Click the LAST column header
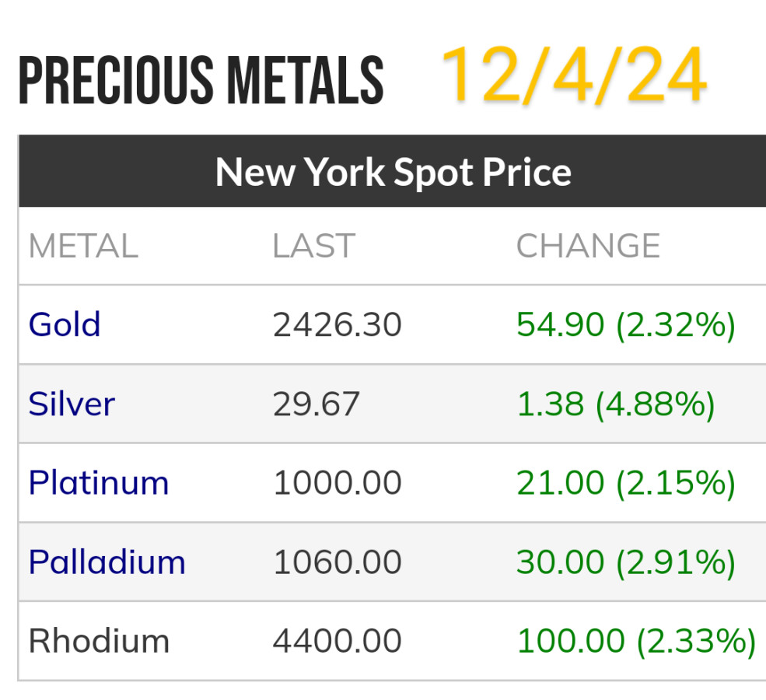The image size is (766, 700). (313, 247)
